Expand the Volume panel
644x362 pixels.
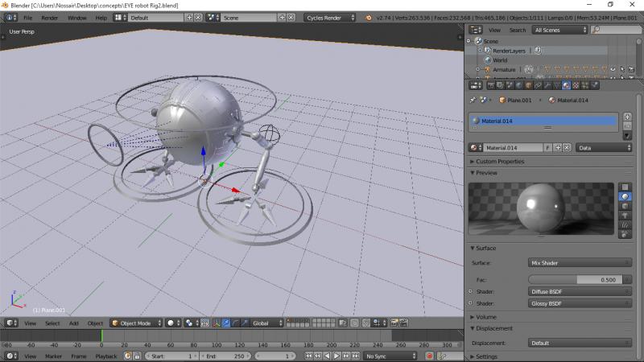click(x=487, y=317)
